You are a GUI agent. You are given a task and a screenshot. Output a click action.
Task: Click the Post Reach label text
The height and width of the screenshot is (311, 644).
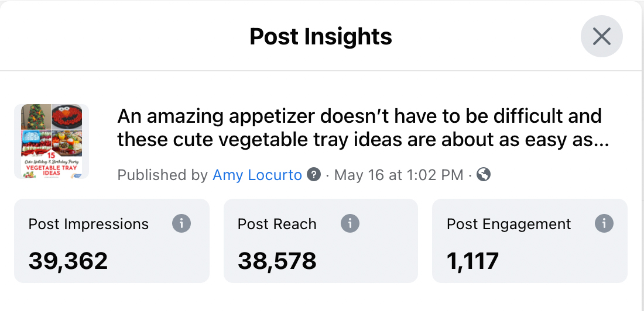pos(278,224)
